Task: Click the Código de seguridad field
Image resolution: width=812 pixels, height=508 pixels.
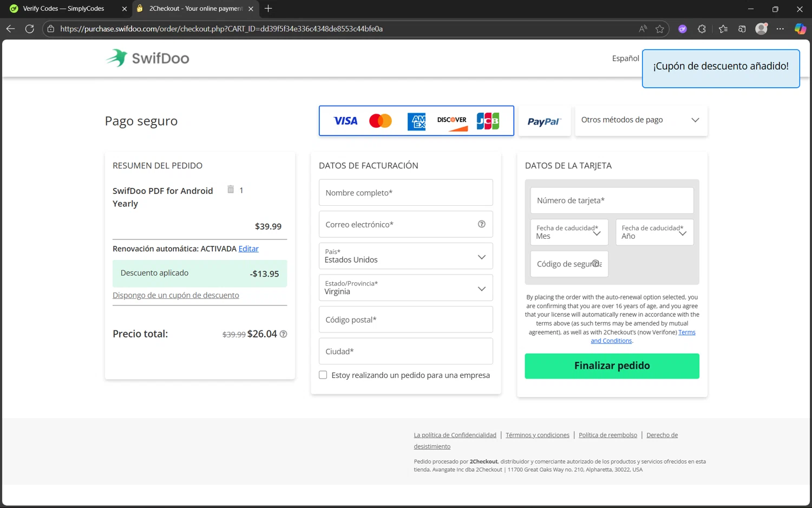Action: [x=569, y=264]
